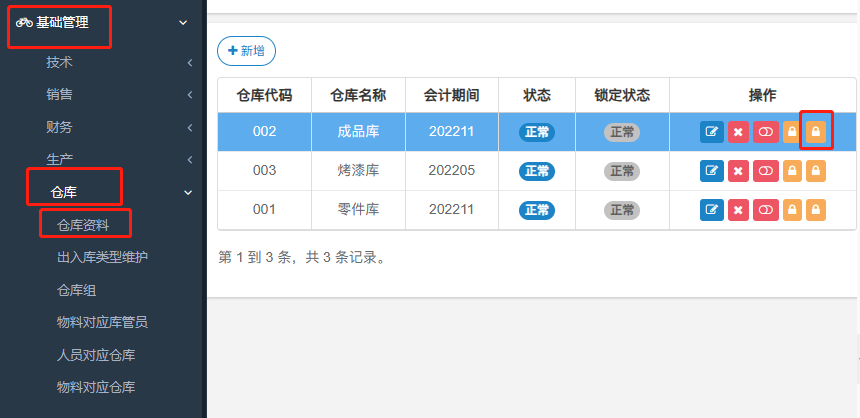Select the 物料对应库管员 sidebar entry
This screenshot has width=860, height=418.
(x=102, y=322)
